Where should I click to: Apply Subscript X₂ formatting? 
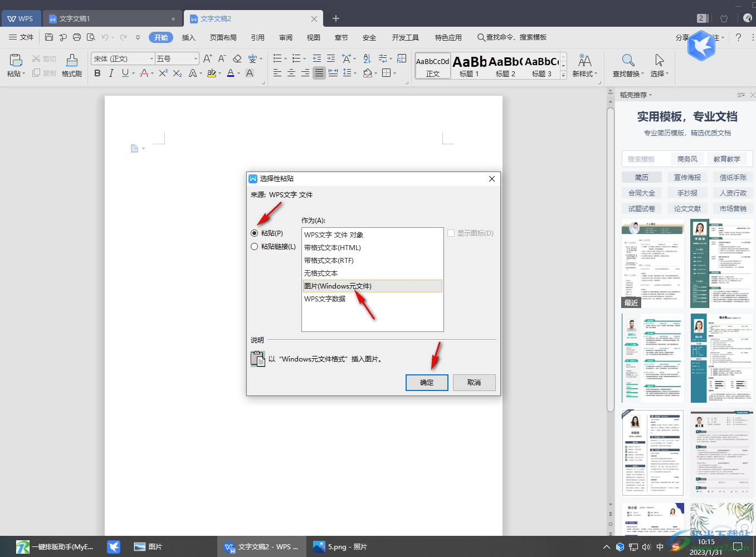coord(177,73)
